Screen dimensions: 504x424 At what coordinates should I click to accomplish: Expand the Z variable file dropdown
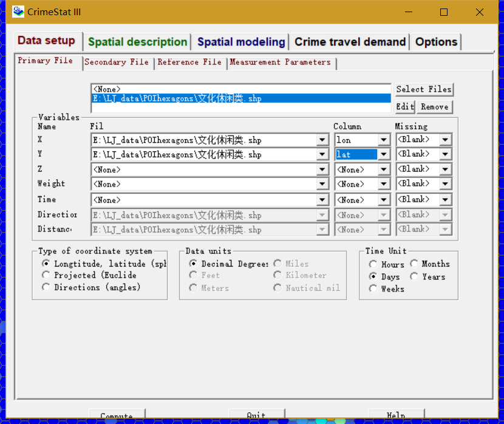point(322,169)
